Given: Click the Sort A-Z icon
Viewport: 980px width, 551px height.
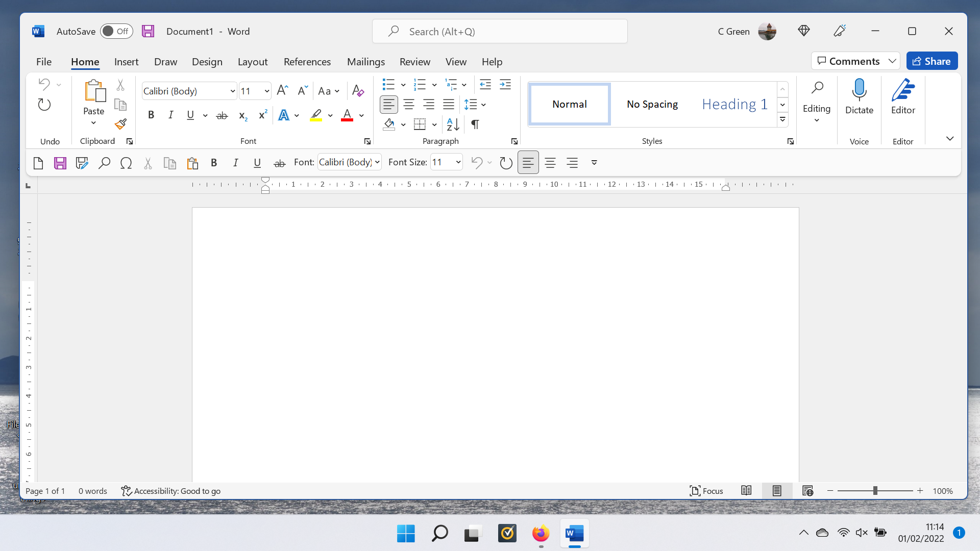Looking at the screenshot, I should pos(453,124).
